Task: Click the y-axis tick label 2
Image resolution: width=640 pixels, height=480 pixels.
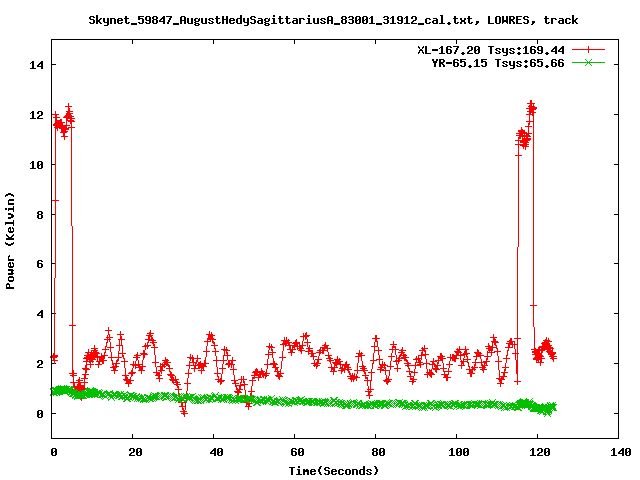Action: pos(40,364)
